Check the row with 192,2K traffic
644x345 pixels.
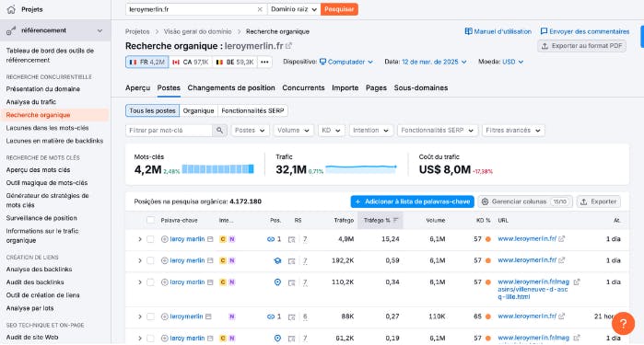(151, 260)
